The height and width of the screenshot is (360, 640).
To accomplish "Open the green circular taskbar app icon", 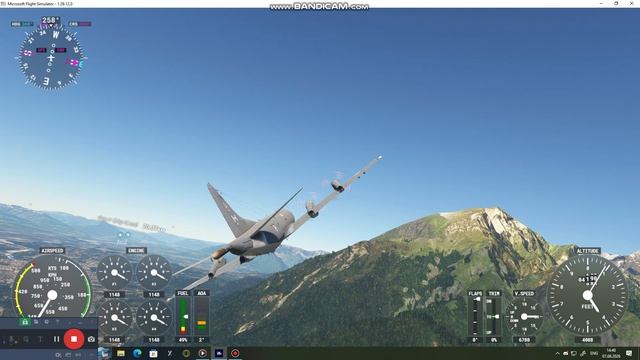I will click(x=186, y=353).
